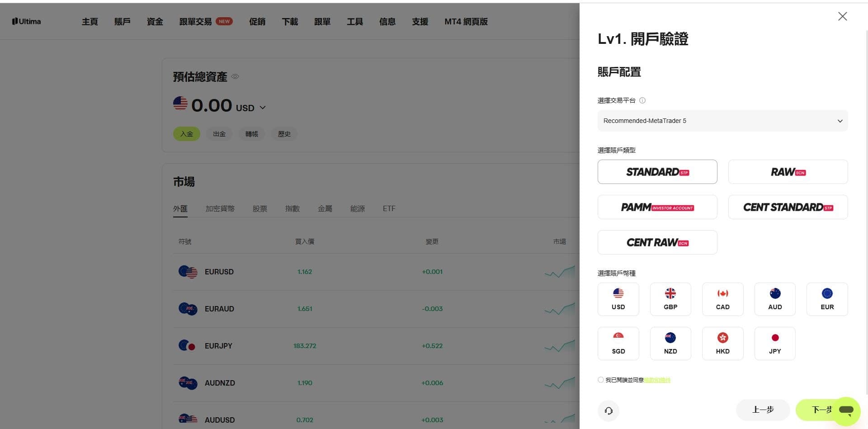
Task: Switch to the 能源 market tab
Action: [x=358, y=208]
